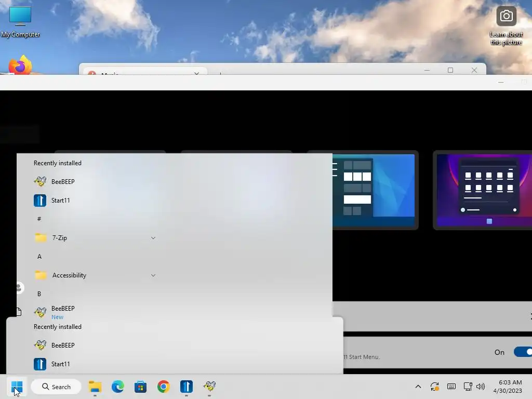The image size is (532, 399).
Task: Open volume speaker tray icon
Action: [481, 387]
